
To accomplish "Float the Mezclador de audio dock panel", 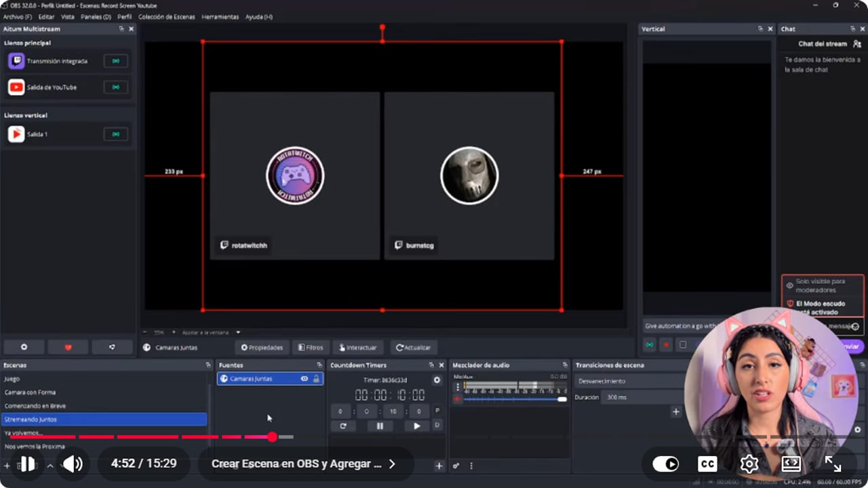I will (x=565, y=365).
